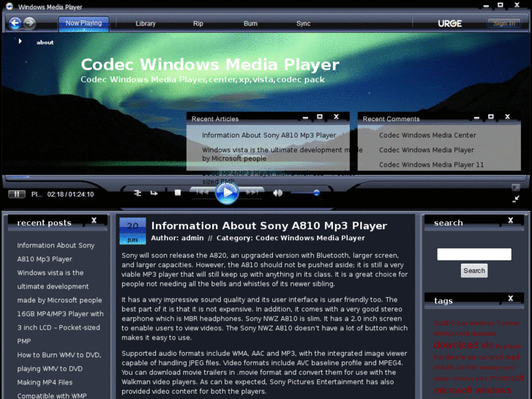Toggle shuffle mode icon in player controls
Image resolution: width=532 pixels, height=399 pixels.
tap(138, 193)
